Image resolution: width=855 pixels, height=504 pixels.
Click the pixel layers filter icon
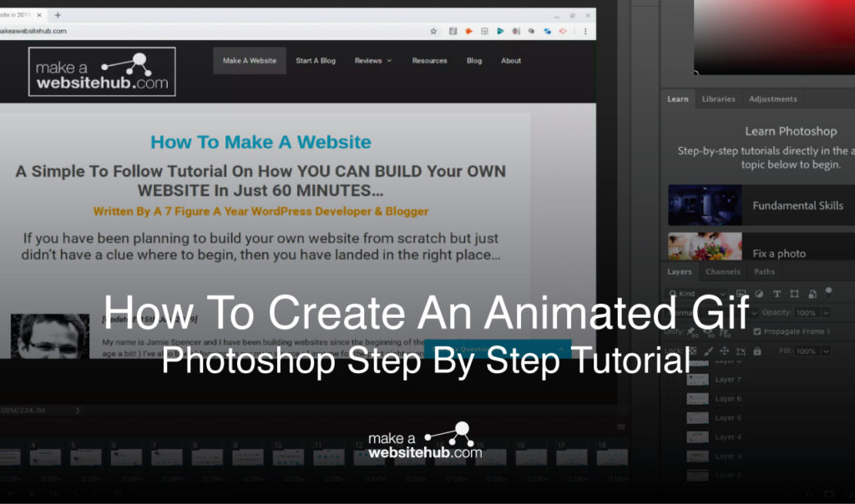pos(741,294)
